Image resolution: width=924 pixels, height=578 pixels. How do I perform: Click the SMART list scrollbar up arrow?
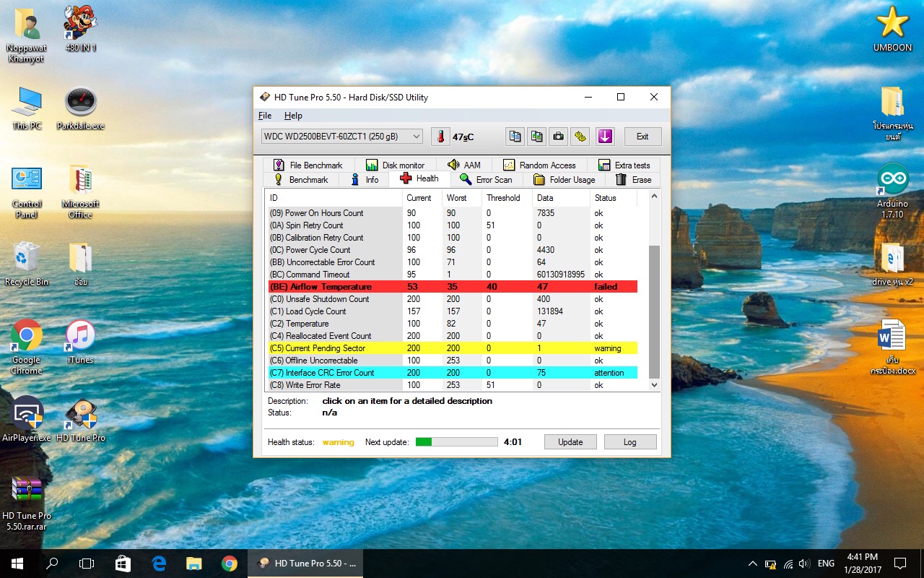(x=655, y=196)
